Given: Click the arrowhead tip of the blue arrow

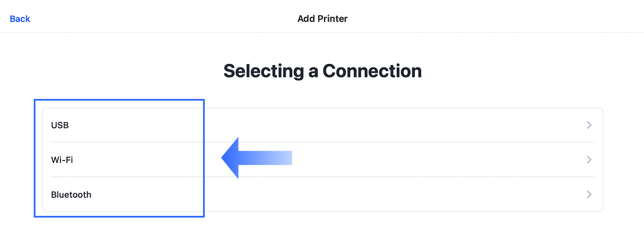Looking at the screenshot, I should [225, 158].
